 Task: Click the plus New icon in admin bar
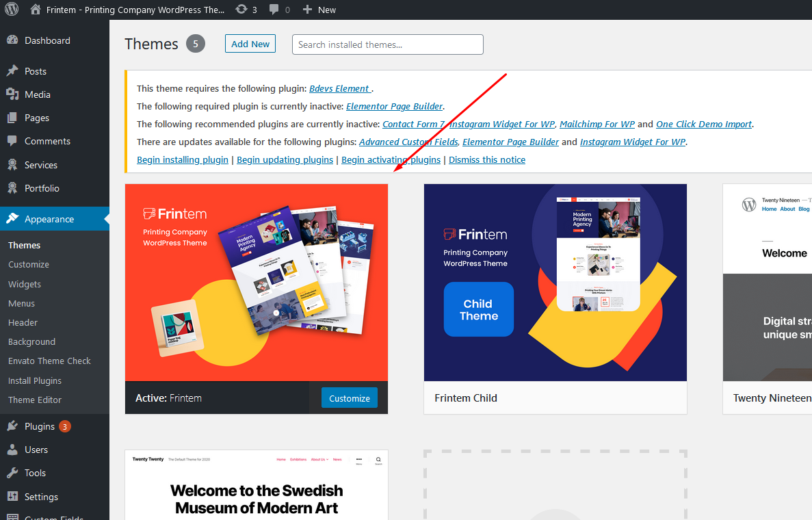(x=307, y=10)
